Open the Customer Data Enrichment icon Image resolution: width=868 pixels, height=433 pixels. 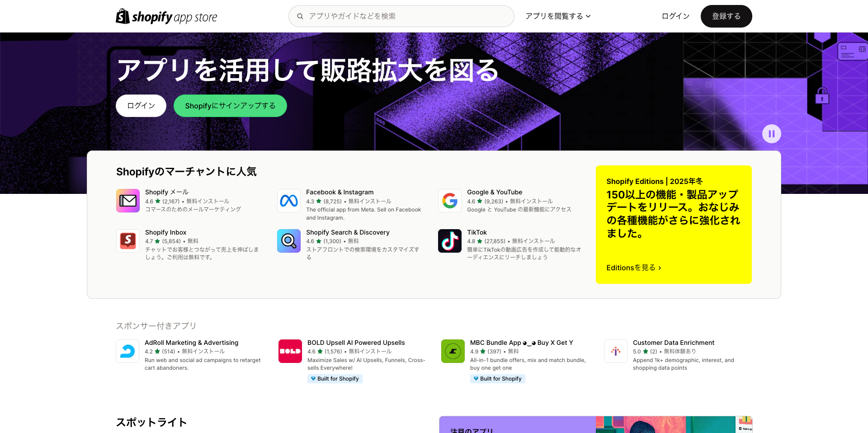(x=616, y=351)
